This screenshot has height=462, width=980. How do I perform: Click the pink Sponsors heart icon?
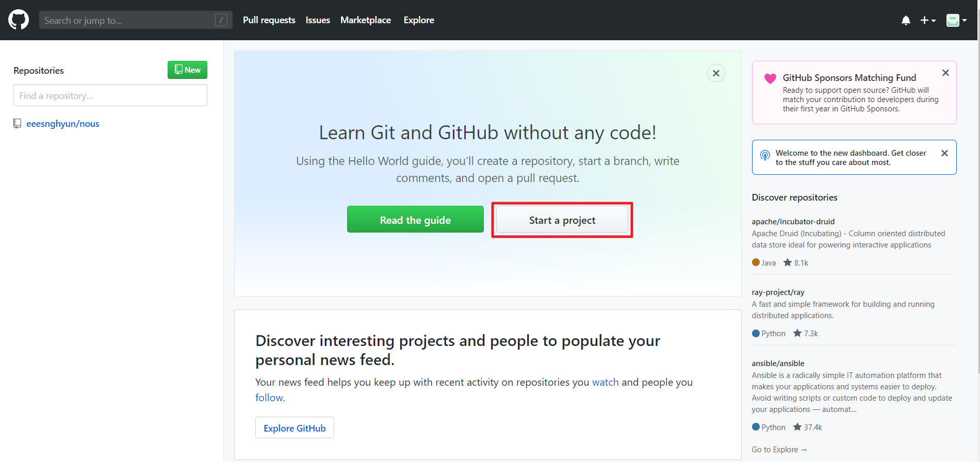point(770,78)
